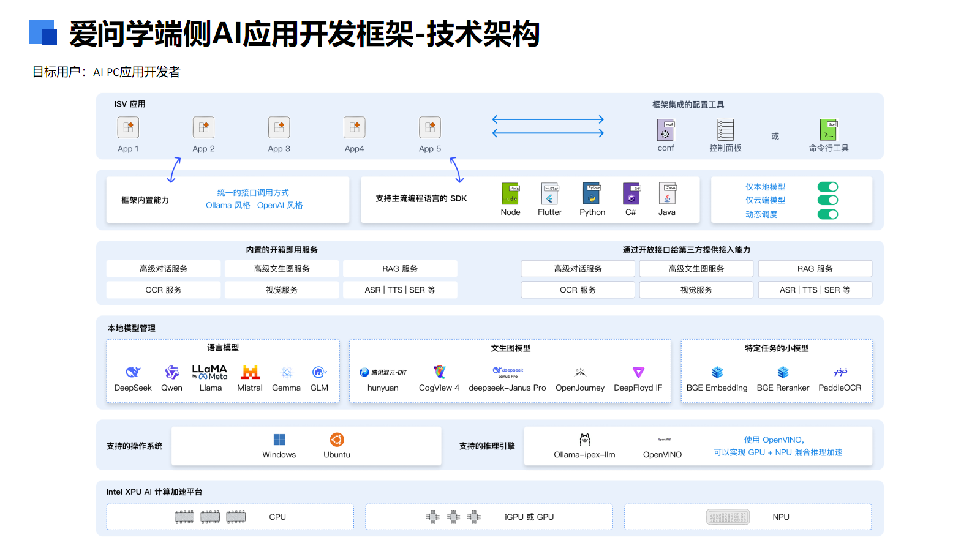Image resolution: width=980 pixels, height=551 pixels.
Task: Select RAG 服务 under third-party access
Action: [x=815, y=269]
